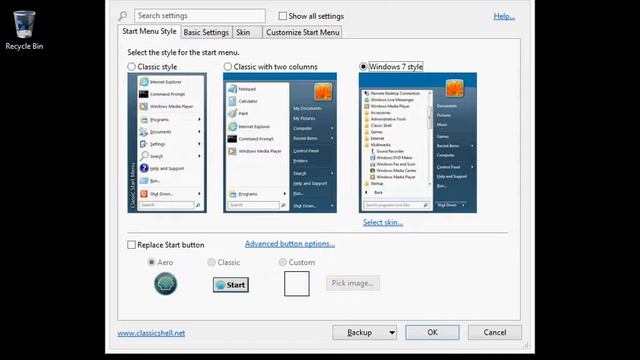Select the Windows 7 style radio button
640x360 pixels.
pos(363,67)
